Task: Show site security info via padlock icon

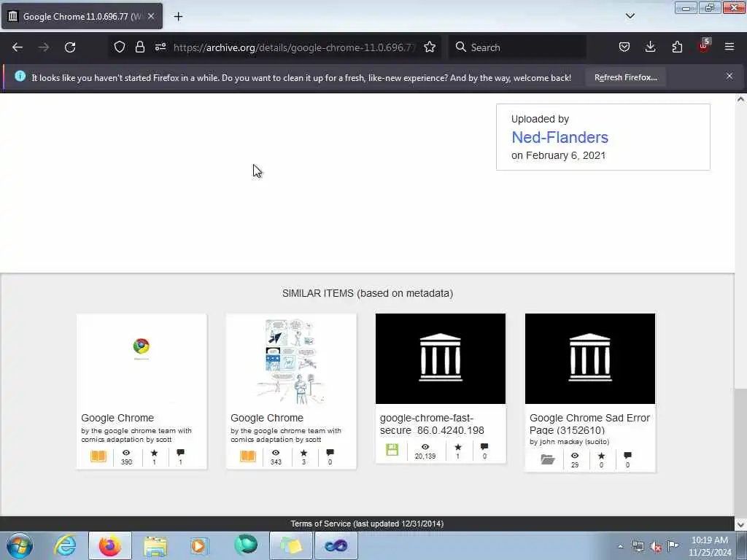Action: click(x=139, y=47)
